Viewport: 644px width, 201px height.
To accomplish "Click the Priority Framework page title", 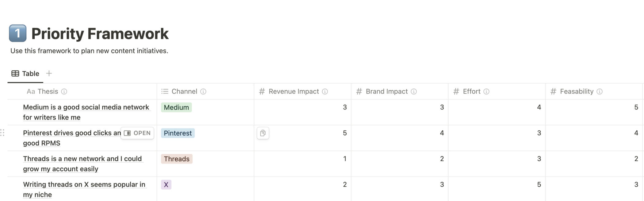I will coord(100,33).
